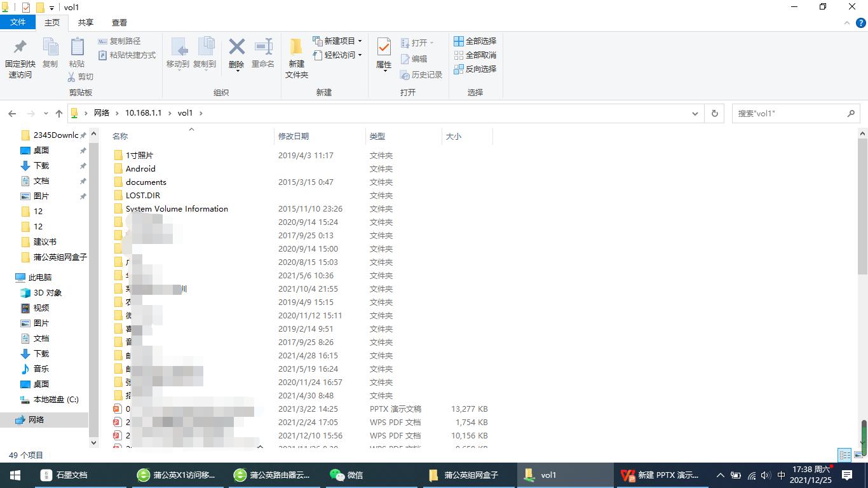The width and height of the screenshot is (868, 488).
Task: Switch to large thumbnails view in status bar
Action: (858, 455)
